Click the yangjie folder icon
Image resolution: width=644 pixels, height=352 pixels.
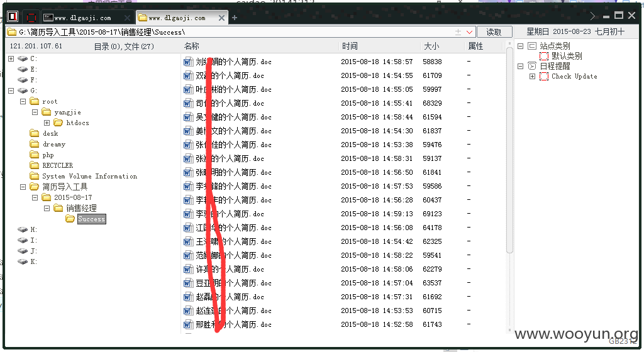pos(47,112)
